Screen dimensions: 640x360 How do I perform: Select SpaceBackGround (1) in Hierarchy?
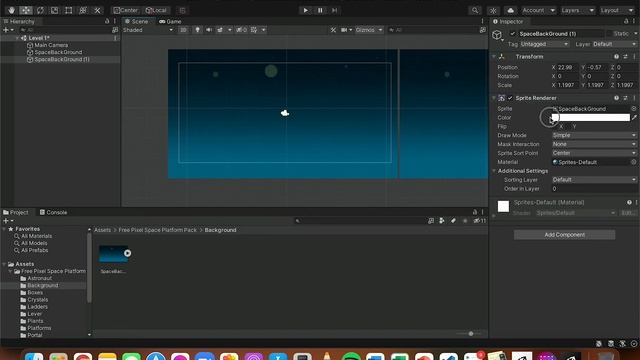pos(61,59)
